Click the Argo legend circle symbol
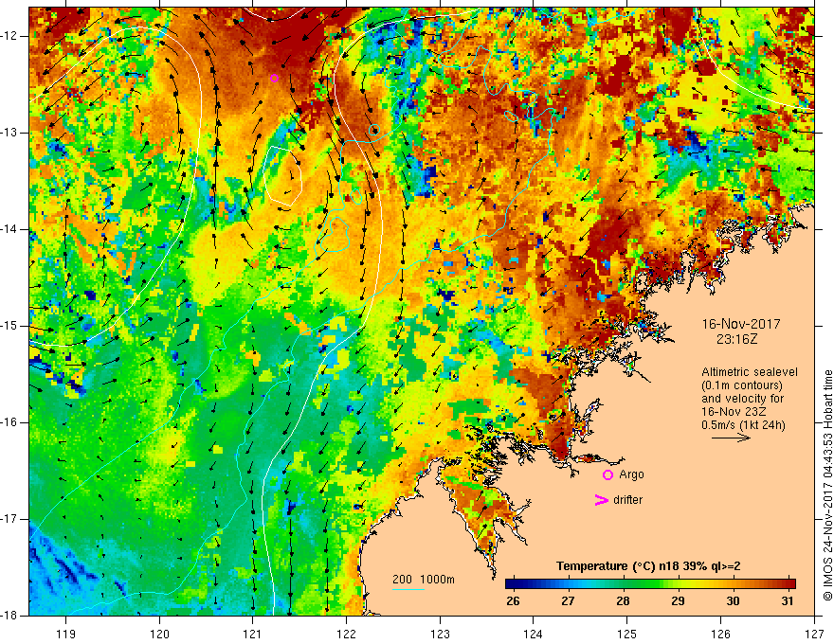 pyautogui.click(x=607, y=474)
